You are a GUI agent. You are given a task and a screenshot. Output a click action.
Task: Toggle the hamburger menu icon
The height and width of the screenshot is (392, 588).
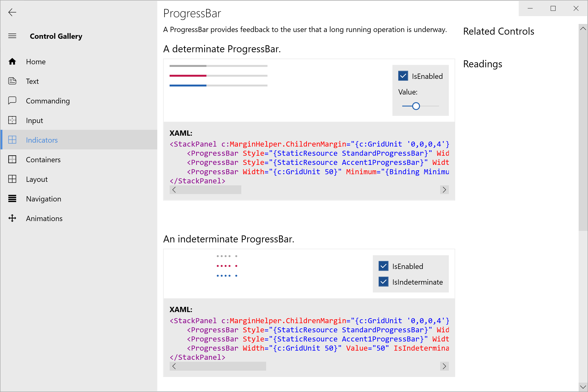point(12,36)
